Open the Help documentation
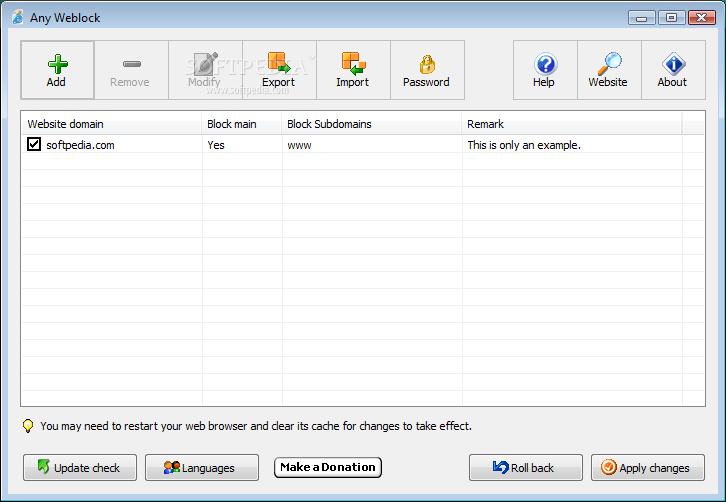The image size is (726, 502). click(545, 70)
